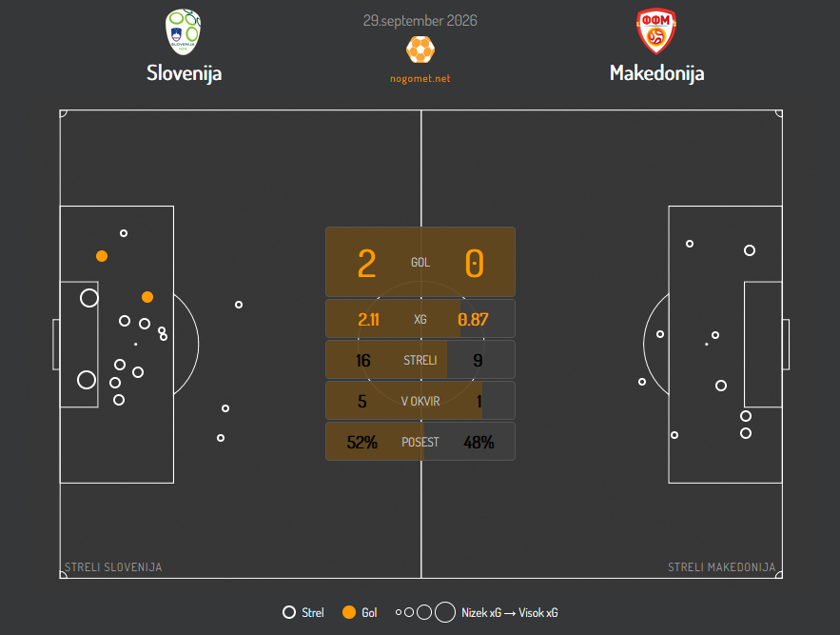Image resolution: width=840 pixels, height=635 pixels.
Task: Click the upper orange goal marker
Action: tap(102, 256)
